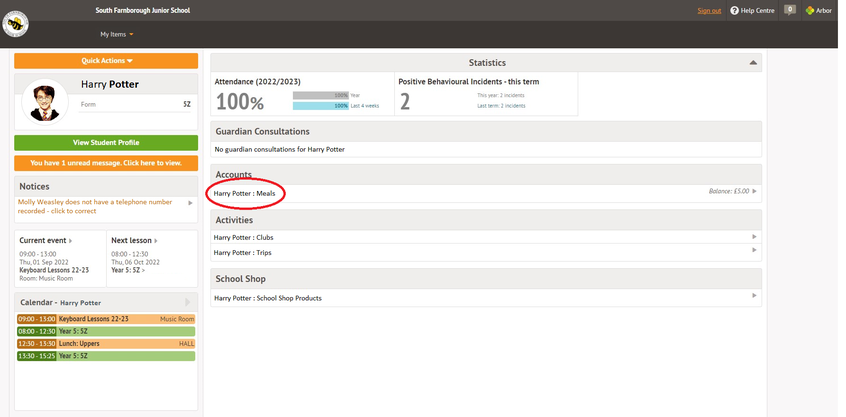
Task: Open arrow on Harry Potter : Clubs row
Action: tap(754, 237)
